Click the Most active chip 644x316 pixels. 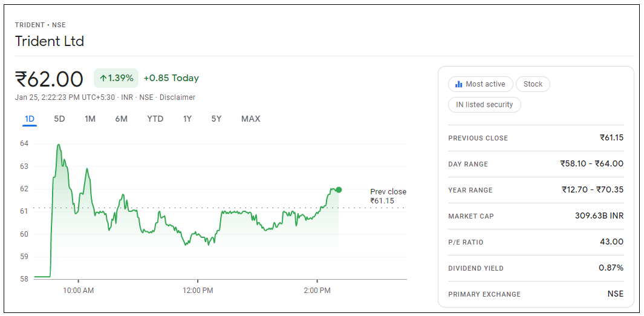[x=481, y=84]
